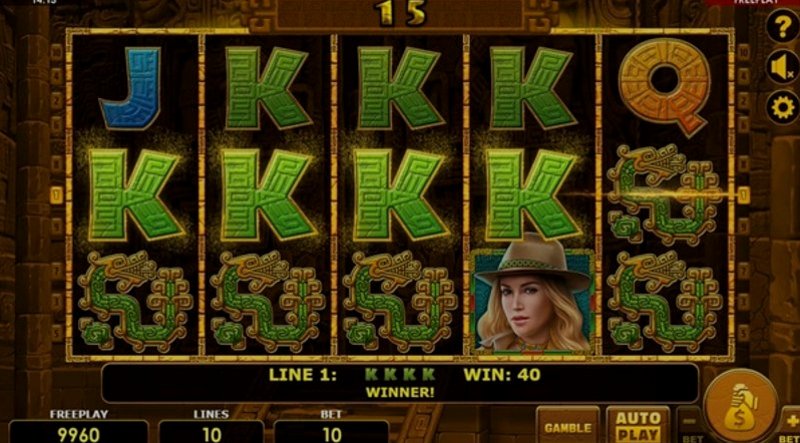This screenshot has height=443, width=800.
Task: Spin using the money bag button
Action: point(740,407)
